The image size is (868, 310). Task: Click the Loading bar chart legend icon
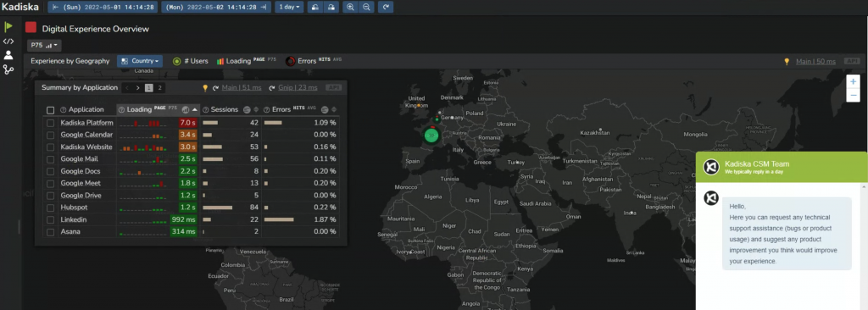[220, 62]
